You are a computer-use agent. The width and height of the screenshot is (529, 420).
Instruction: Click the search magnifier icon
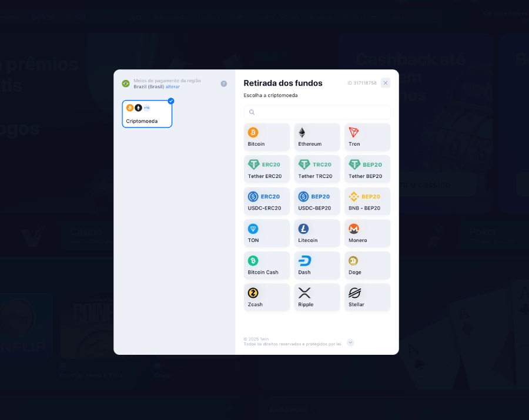(x=252, y=112)
